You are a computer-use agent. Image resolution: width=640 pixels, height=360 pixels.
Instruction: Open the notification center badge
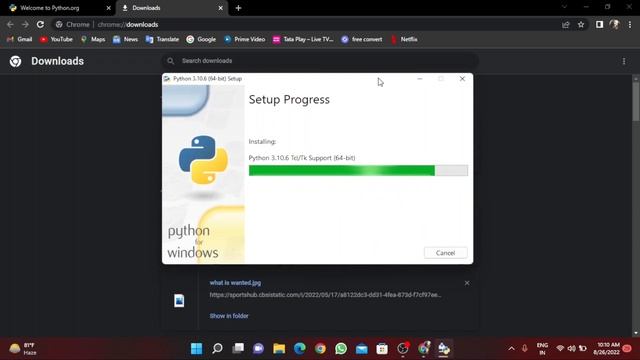627,349
